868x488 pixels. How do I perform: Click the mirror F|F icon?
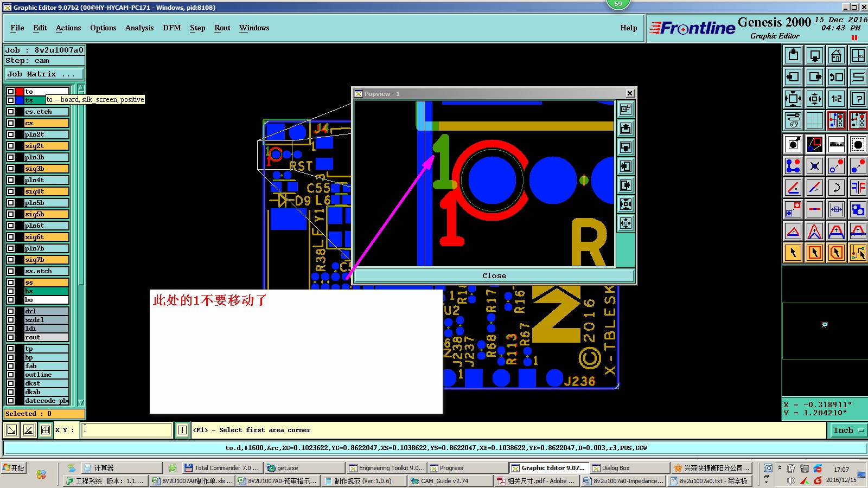(x=858, y=188)
